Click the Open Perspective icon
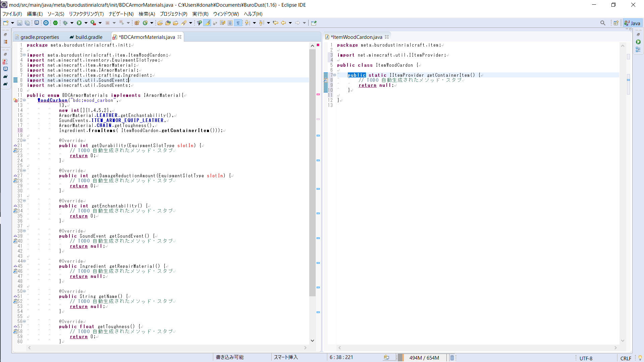 coord(616,23)
